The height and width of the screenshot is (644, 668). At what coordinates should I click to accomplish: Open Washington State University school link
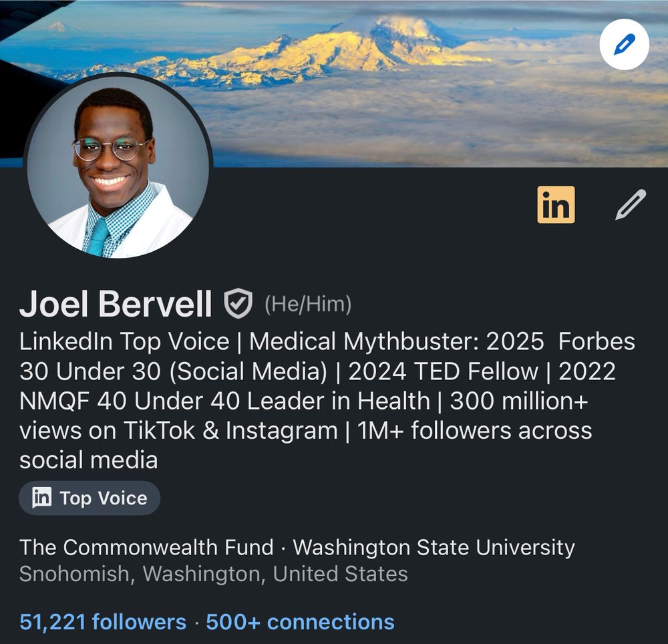pyautogui.click(x=434, y=547)
